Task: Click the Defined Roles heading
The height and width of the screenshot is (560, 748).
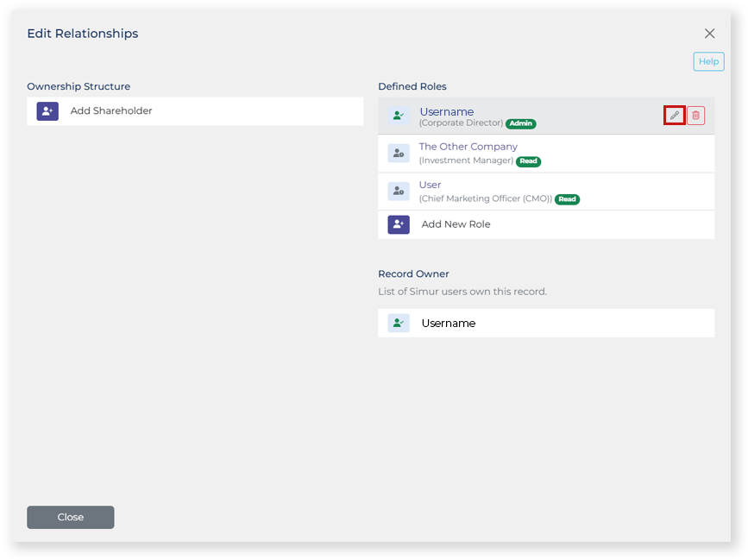Action: [412, 86]
